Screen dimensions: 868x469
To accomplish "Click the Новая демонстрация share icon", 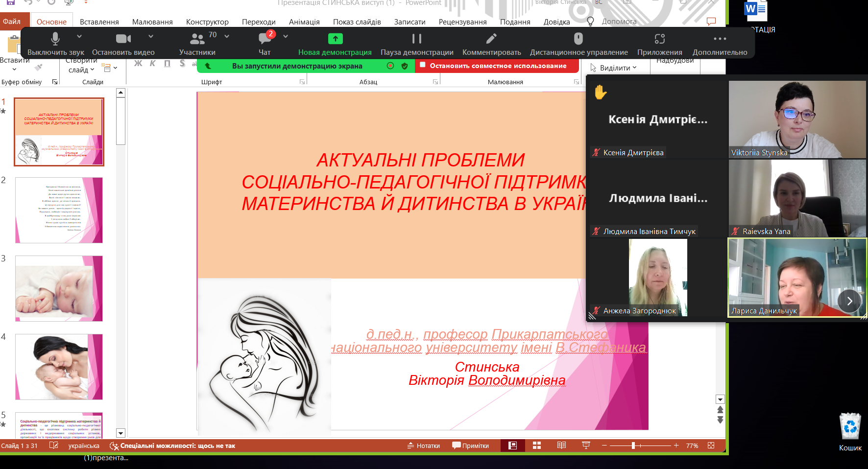I will coord(335,39).
